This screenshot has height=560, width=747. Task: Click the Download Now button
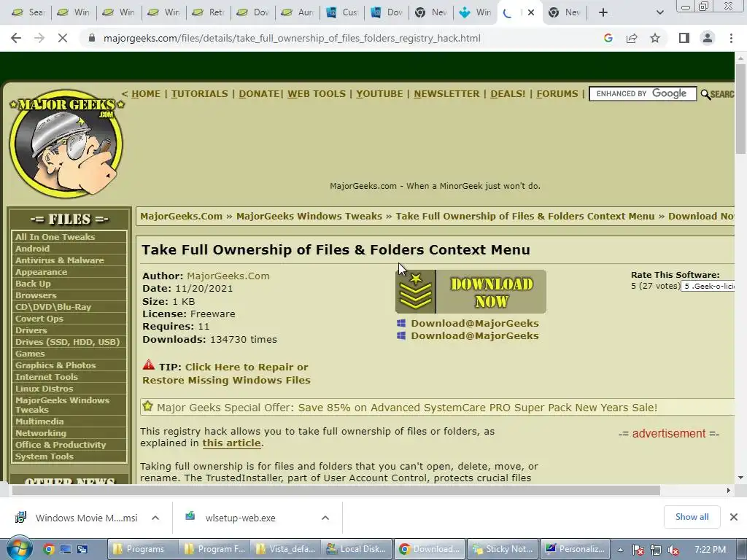pyautogui.click(x=471, y=292)
